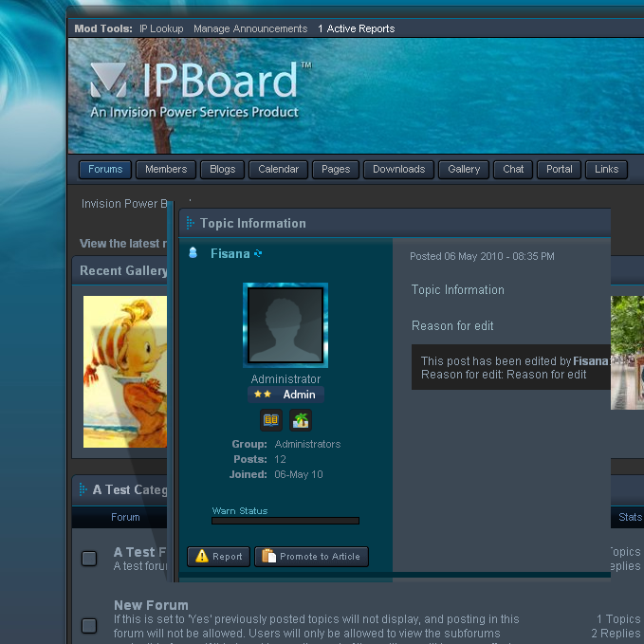Go to the Blogs tab

pyautogui.click(x=222, y=169)
